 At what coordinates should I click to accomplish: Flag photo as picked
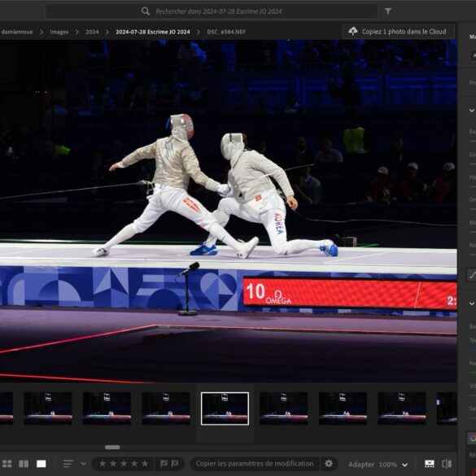click(x=164, y=464)
